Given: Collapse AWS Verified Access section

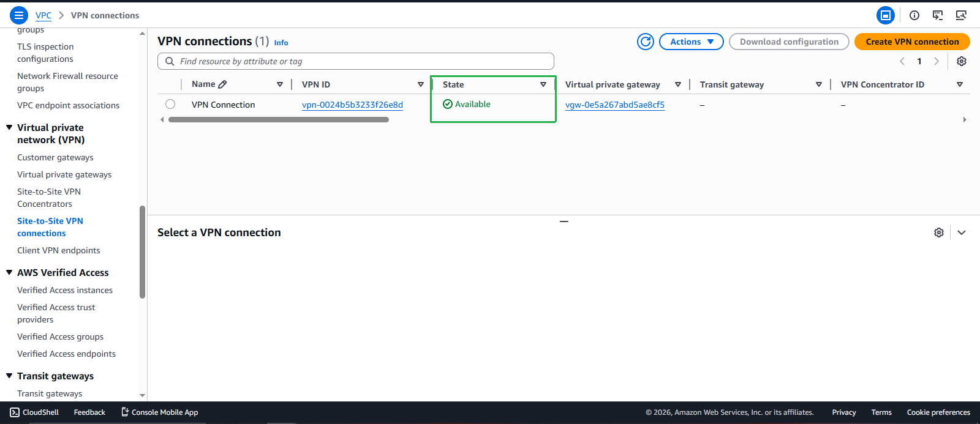Looking at the screenshot, I should (9, 272).
